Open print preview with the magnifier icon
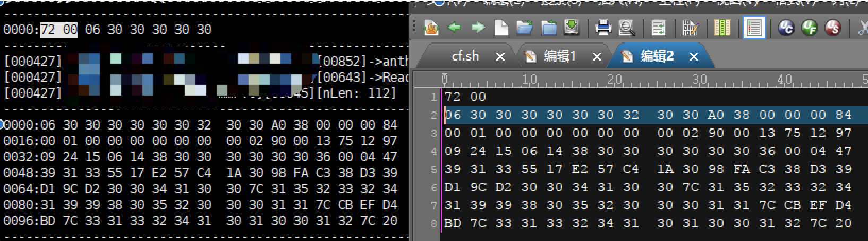868x241 pixels. (x=627, y=27)
